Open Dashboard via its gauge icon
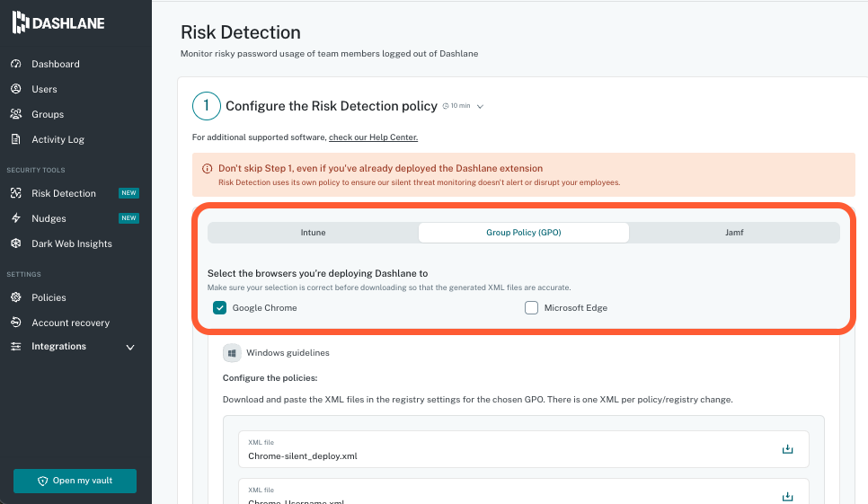 click(15, 64)
